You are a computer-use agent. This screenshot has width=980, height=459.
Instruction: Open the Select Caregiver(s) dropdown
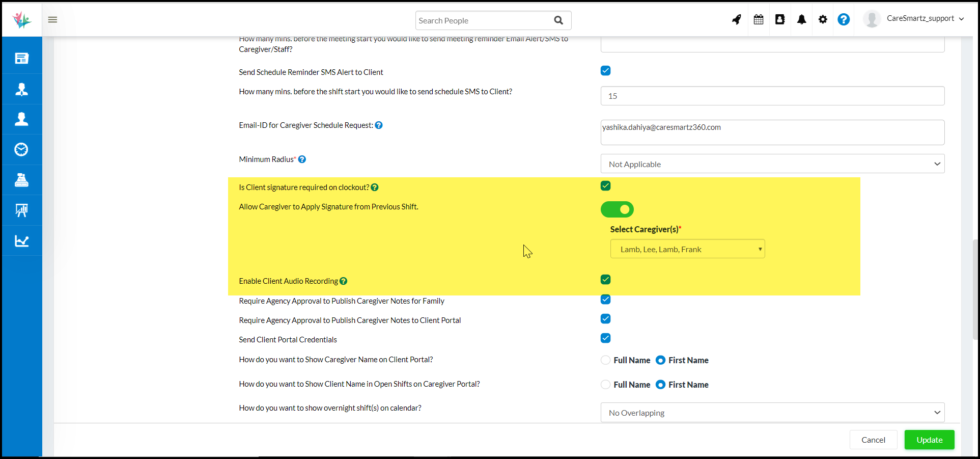click(687, 249)
